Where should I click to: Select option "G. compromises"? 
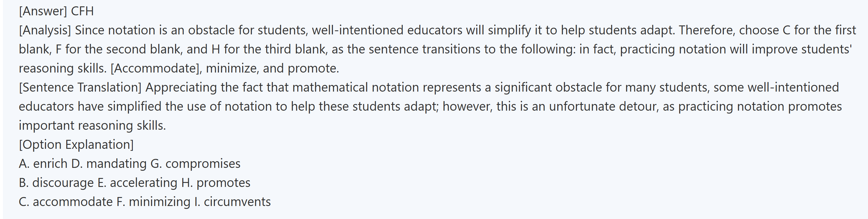coord(195,164)
